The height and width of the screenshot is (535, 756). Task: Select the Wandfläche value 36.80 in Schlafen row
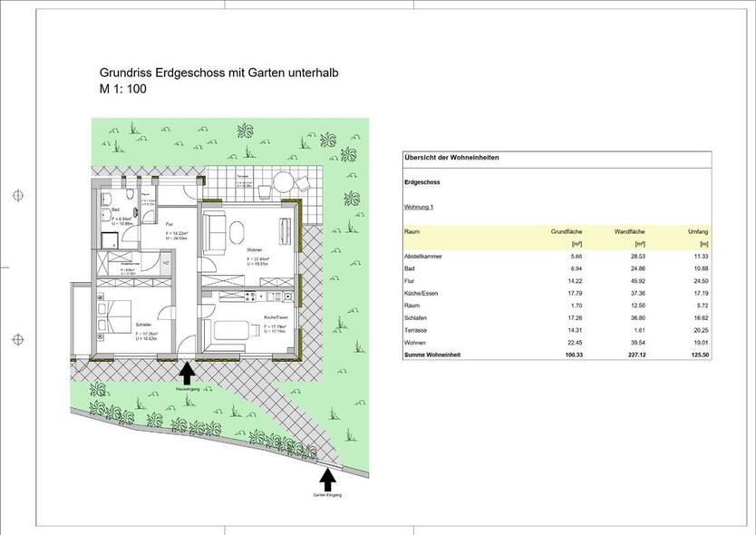tap(638, 318)
